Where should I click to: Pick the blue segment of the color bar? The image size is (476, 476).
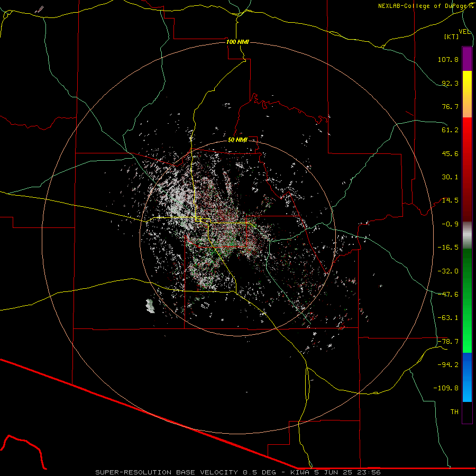(x=467, y=377)
